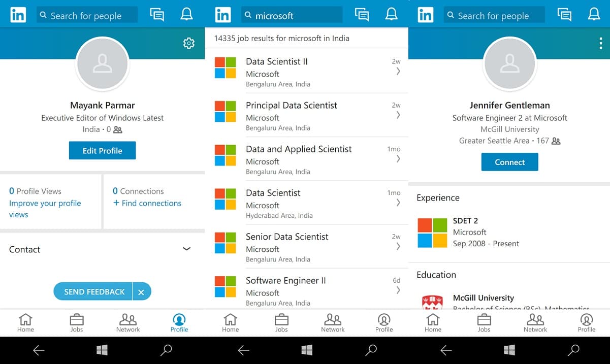Viewport: 610px width, 364px height.
Task: Open Hyderabad Data Scientist job chevron
Action: click(398, 203)
